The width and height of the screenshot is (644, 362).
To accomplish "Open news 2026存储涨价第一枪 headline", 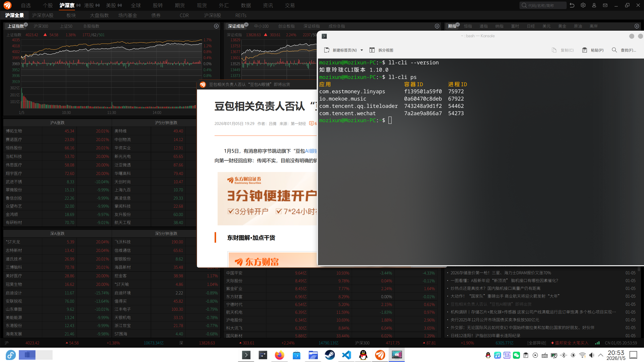I will [501, 273].
